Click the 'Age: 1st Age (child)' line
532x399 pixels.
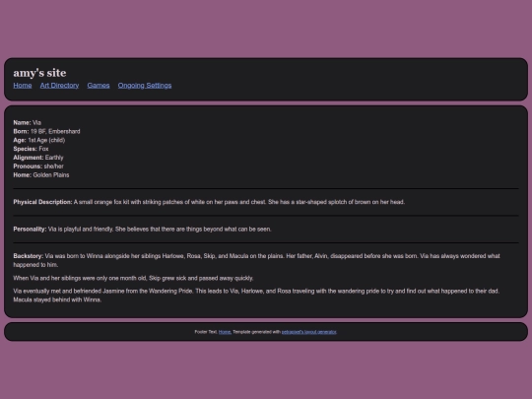(39, 140)
